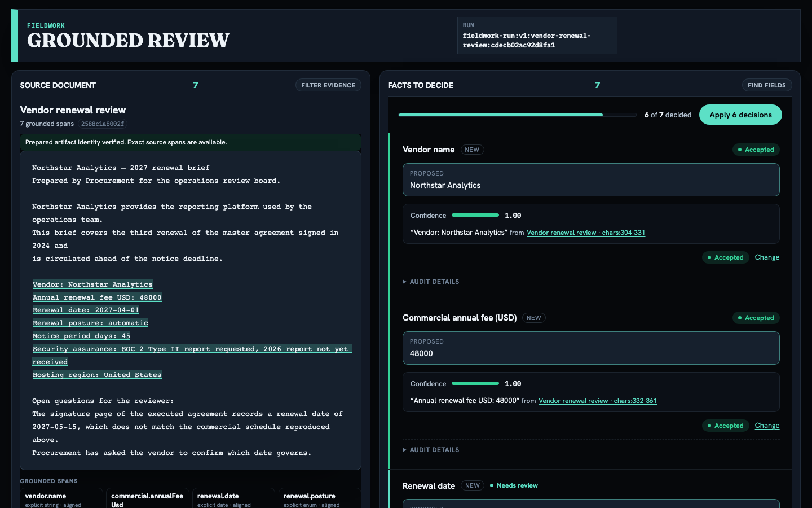Apply 6 decisions
The width and height of the screenshot is (812, 508).
click(x=740, y=115)
